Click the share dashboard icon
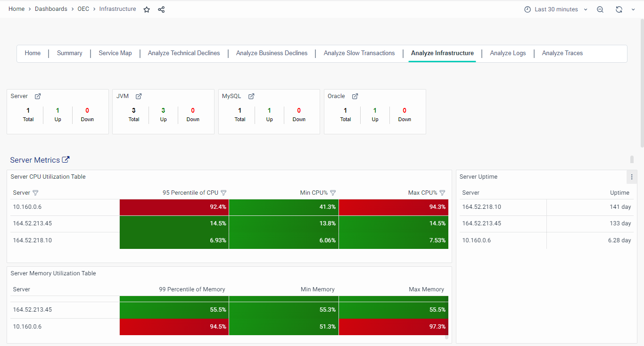 click(x=161, y=9)
